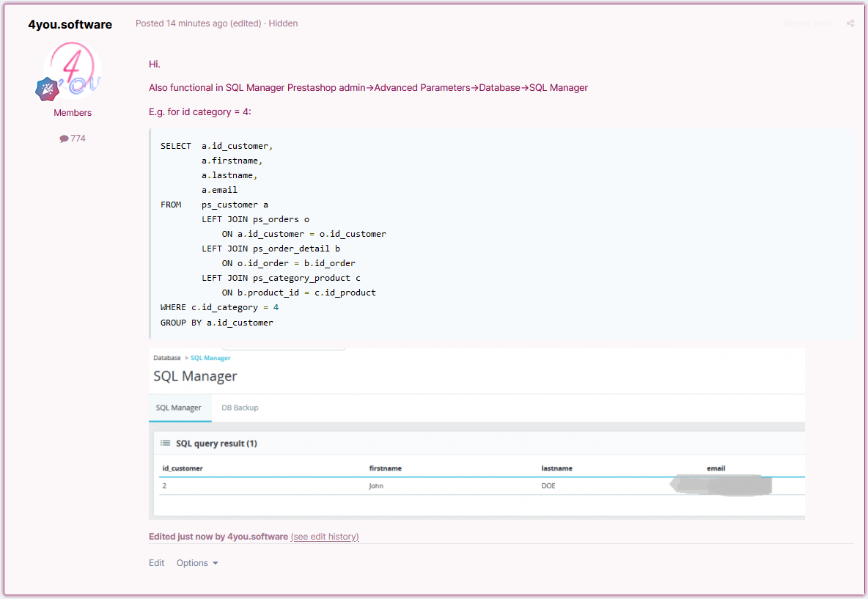This screenshot has width=868, height=599.
Task: Click the Edited just now by 4you.software text
Action: (218, 537)
